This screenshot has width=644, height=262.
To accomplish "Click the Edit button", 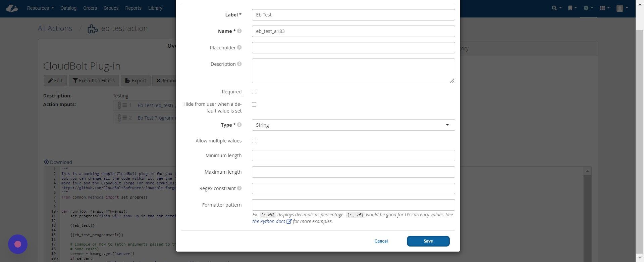I will coord(55,81).
